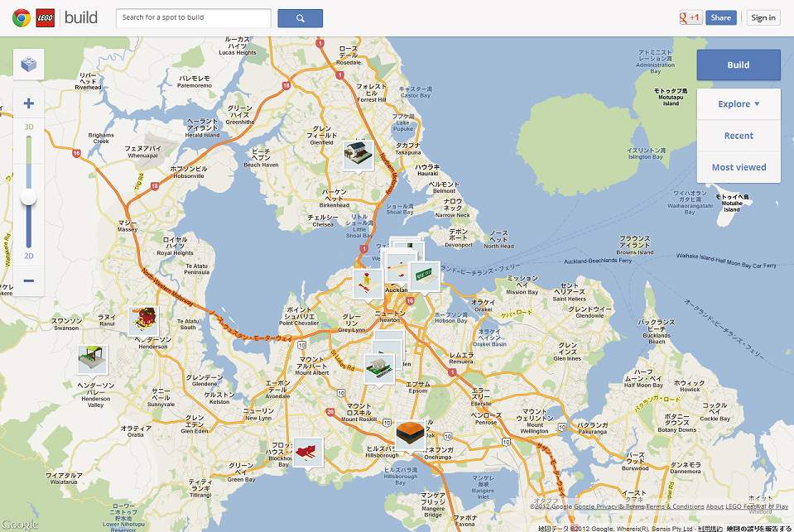Zoom in with the plus button

(29, 103)
